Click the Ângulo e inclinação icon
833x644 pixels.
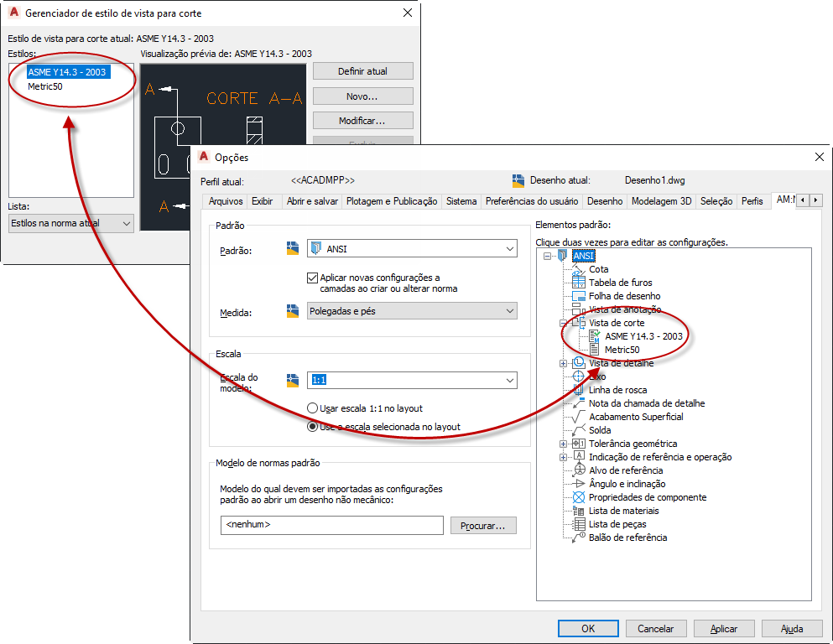click(x=578, y=484)
